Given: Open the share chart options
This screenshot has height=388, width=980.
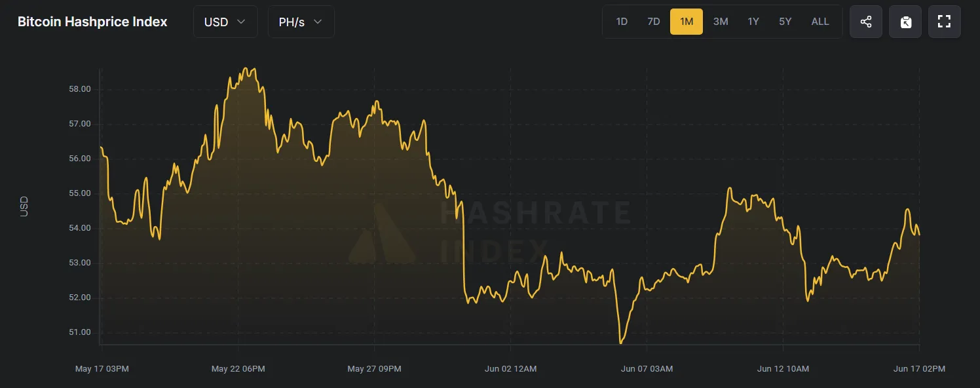Looking at the screenshot, I should coord(865,21).
